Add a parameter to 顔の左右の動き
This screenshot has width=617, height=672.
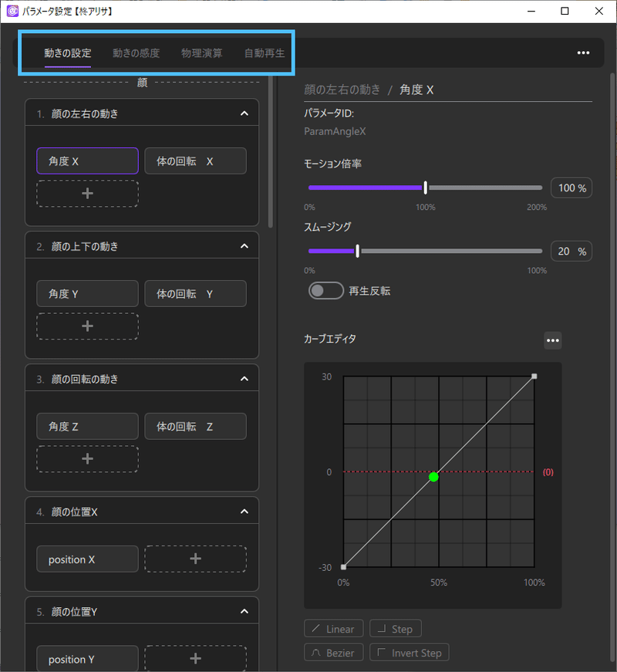[87, 194]
